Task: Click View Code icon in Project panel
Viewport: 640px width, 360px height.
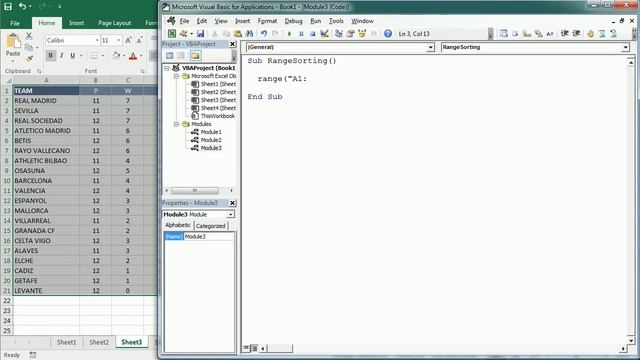Action: coord(170,56)
